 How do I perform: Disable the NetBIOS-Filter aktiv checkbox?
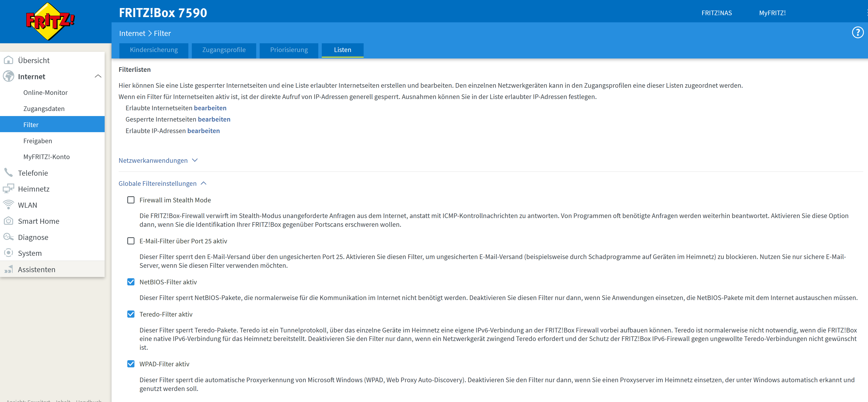(x=131, y=282)
